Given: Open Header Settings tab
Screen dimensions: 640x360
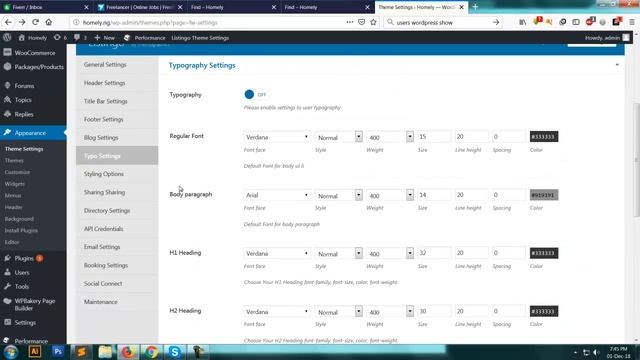Looking at the screenshot, I should 117,83.
